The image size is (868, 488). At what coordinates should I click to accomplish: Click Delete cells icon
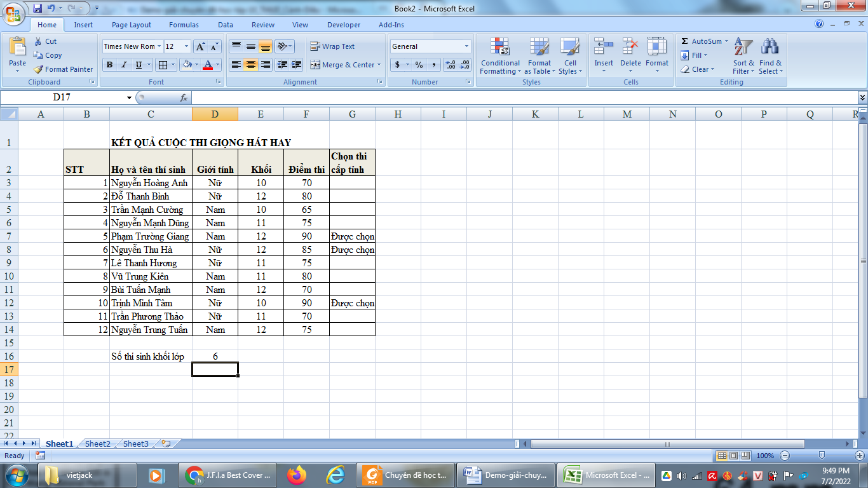630,47
